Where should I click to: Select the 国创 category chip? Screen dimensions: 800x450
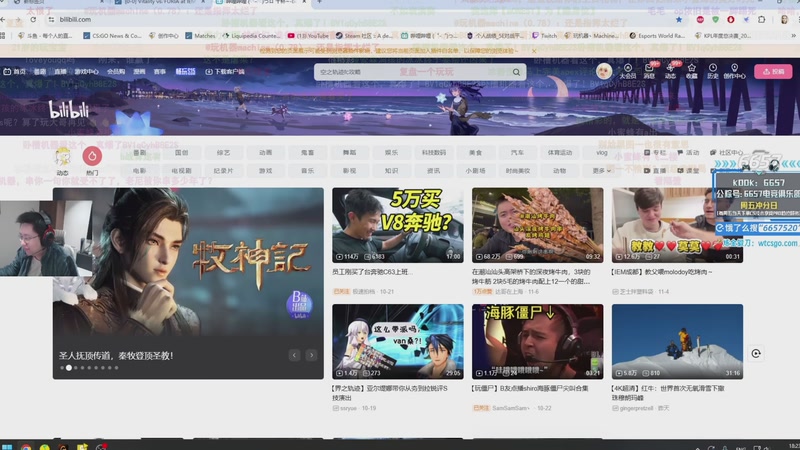182,153
